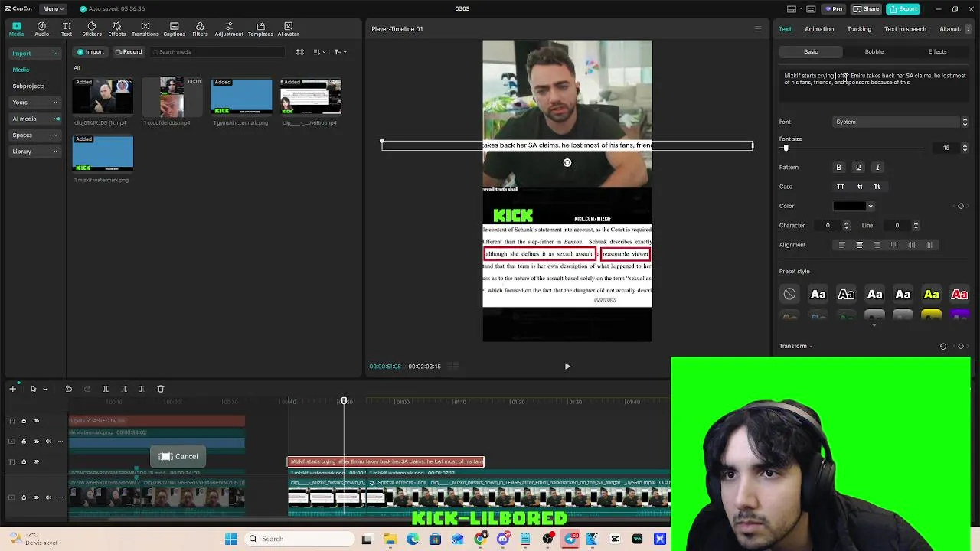This screenshot has width=980, height=551.
Task: Expand the AI media section
Action: pos(56,119)
